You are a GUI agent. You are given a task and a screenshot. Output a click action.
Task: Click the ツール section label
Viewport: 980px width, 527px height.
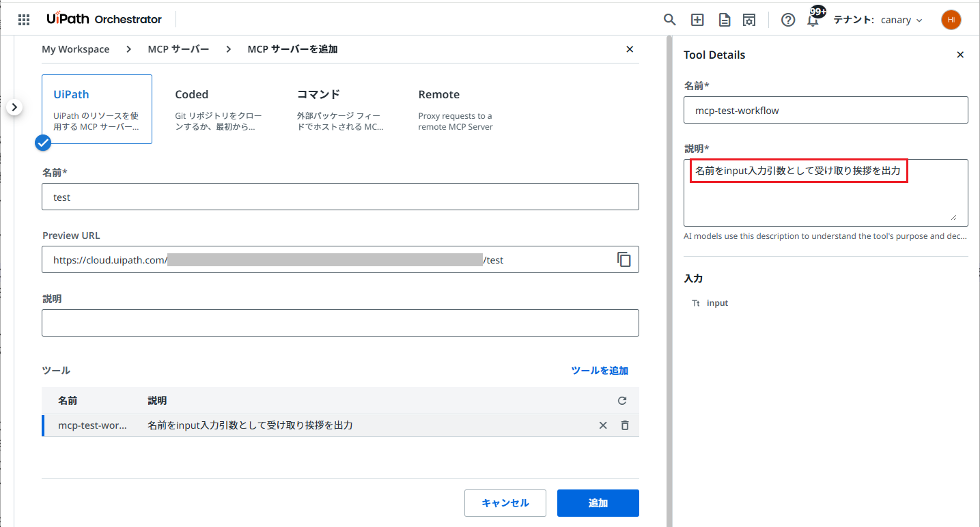[56, 371]
